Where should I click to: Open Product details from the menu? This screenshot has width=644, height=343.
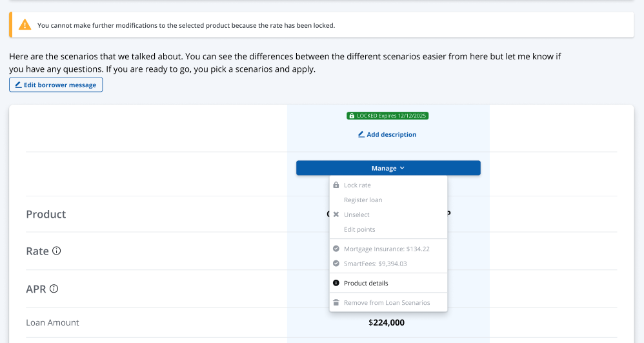[366, 283]
